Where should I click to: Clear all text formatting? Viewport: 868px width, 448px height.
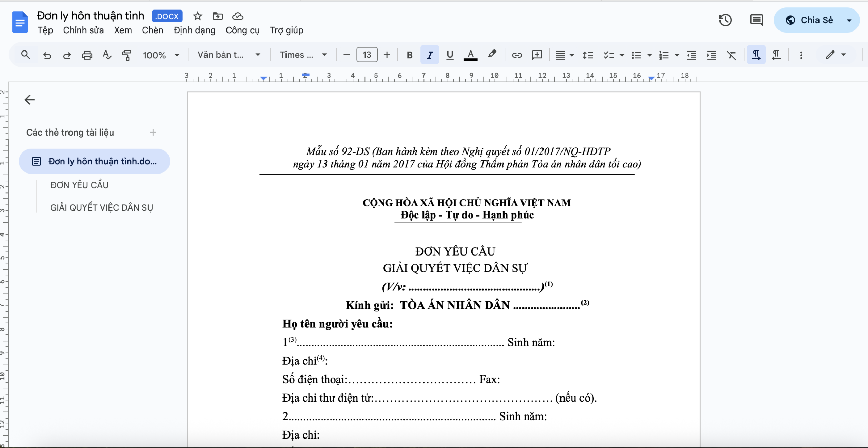click(732, 55)
